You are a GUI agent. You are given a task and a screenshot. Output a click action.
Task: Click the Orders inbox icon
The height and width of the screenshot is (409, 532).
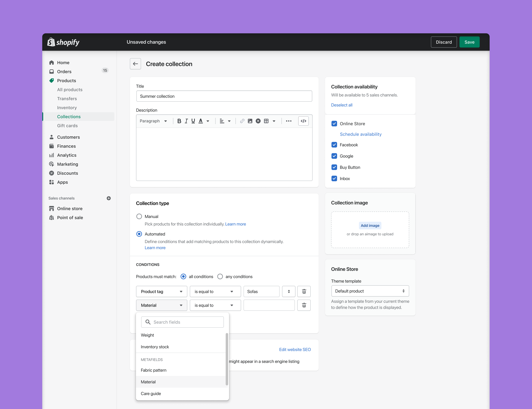pos(51,72)
